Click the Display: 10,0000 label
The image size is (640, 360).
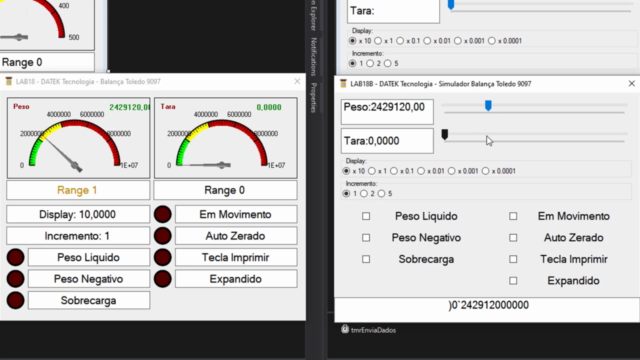[78, 214]
